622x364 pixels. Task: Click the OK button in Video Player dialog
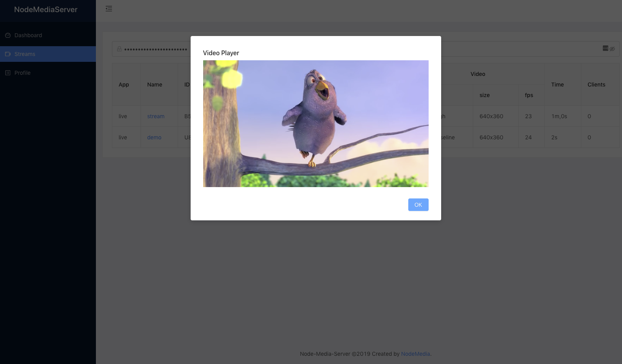[x=418, y=205]
